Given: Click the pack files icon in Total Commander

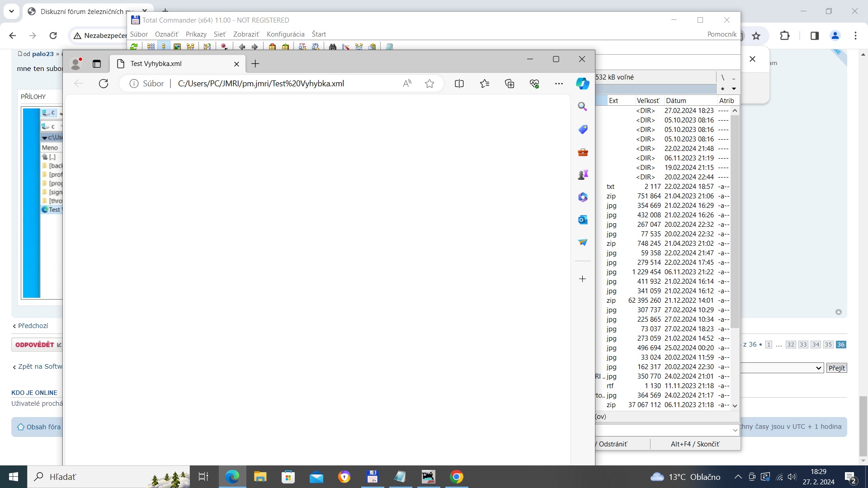Looking at the screenshot, I should pyautogui.click(x=272, y=47).
